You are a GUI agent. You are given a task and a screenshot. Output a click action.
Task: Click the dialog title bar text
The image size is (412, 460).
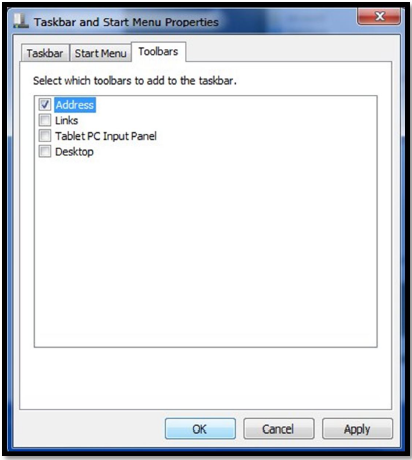tap(126, 22)
